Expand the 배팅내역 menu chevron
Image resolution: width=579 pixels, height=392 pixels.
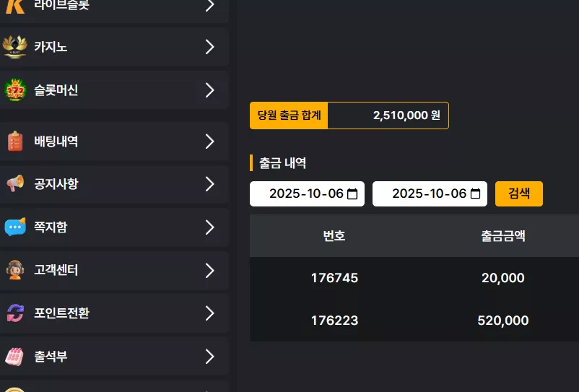tap(210, 141)
